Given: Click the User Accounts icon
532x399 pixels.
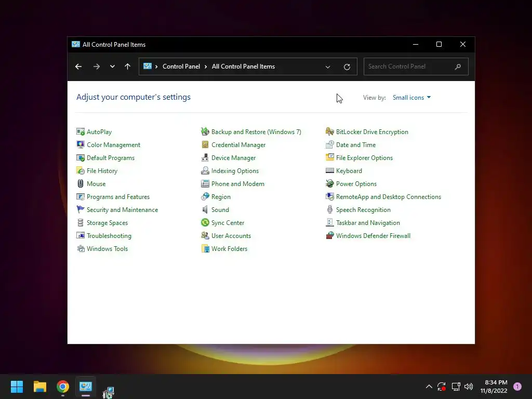Looking at the screenshot, I should (x=205, y=235).
